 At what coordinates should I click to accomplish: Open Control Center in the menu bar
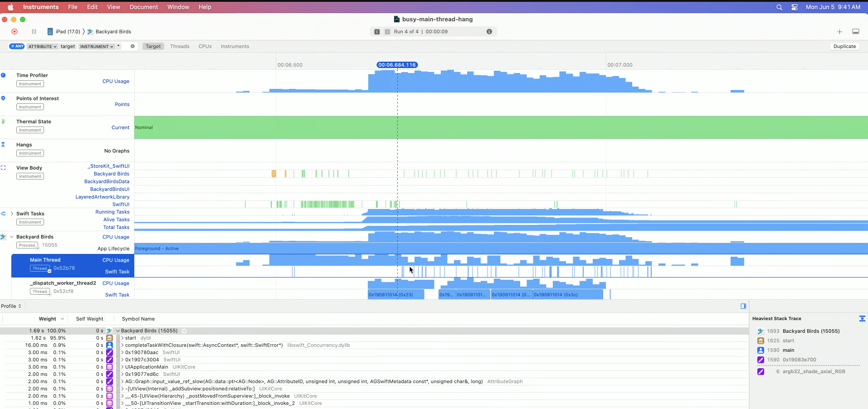pyautogui.click(x=795, y=7)
